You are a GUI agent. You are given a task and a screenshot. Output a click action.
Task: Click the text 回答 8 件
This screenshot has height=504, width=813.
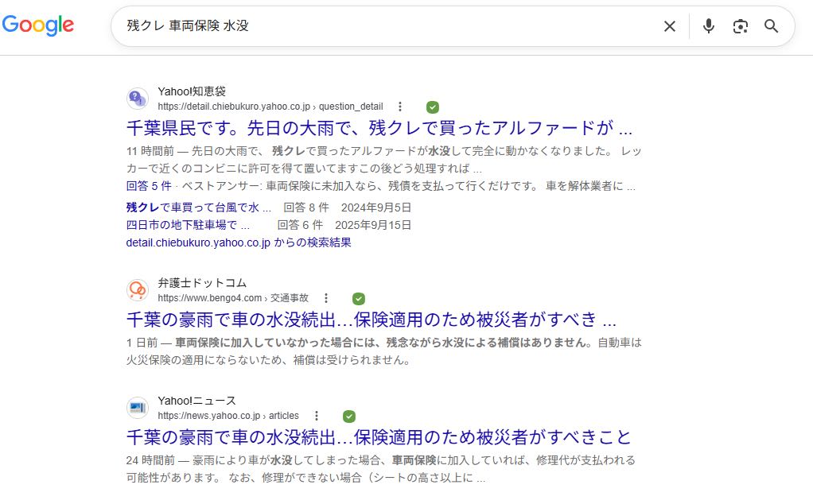(306, 207)
